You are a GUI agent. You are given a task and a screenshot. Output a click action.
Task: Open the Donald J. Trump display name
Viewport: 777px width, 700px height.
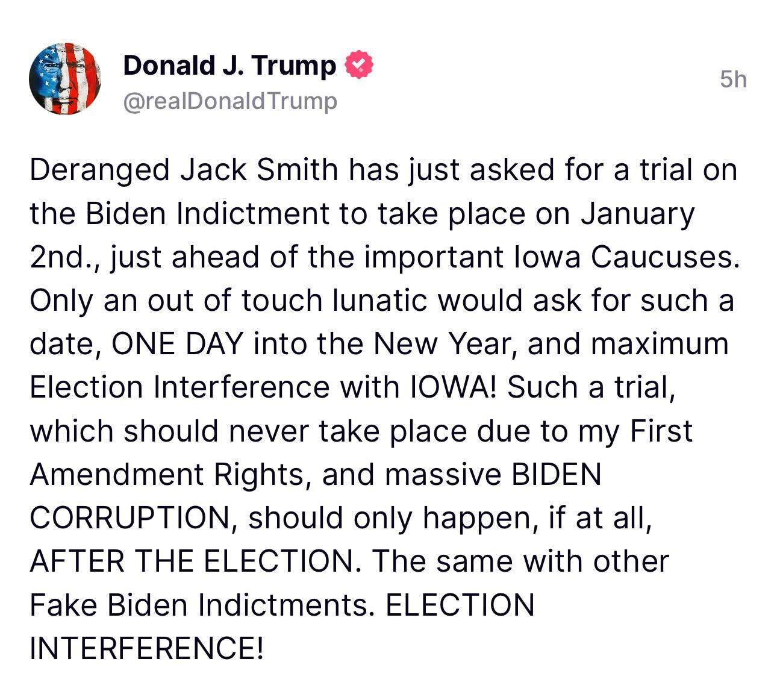[229, 65]
